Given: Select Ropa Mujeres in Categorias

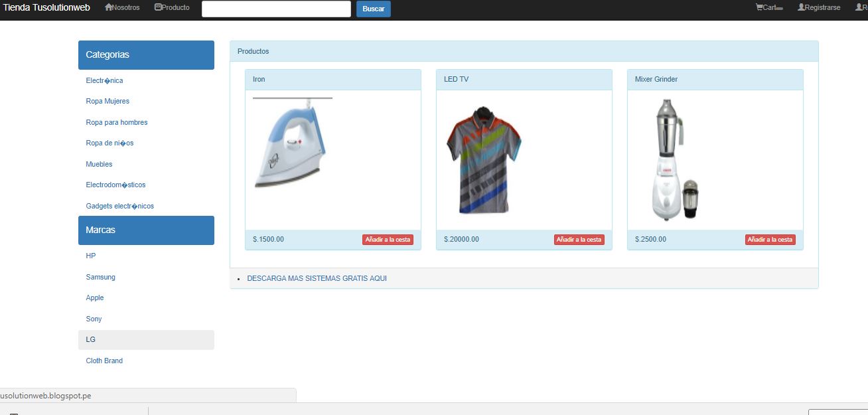Looking at the screenshot, I should point(108,101).
